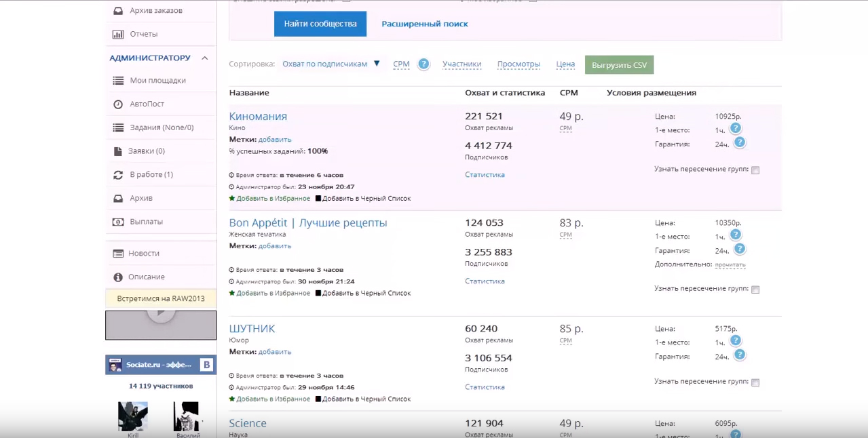Click the refresh icon next to В работе
Image resolution: width=868 pixels, height=438 pixels.
pos(117,175)
